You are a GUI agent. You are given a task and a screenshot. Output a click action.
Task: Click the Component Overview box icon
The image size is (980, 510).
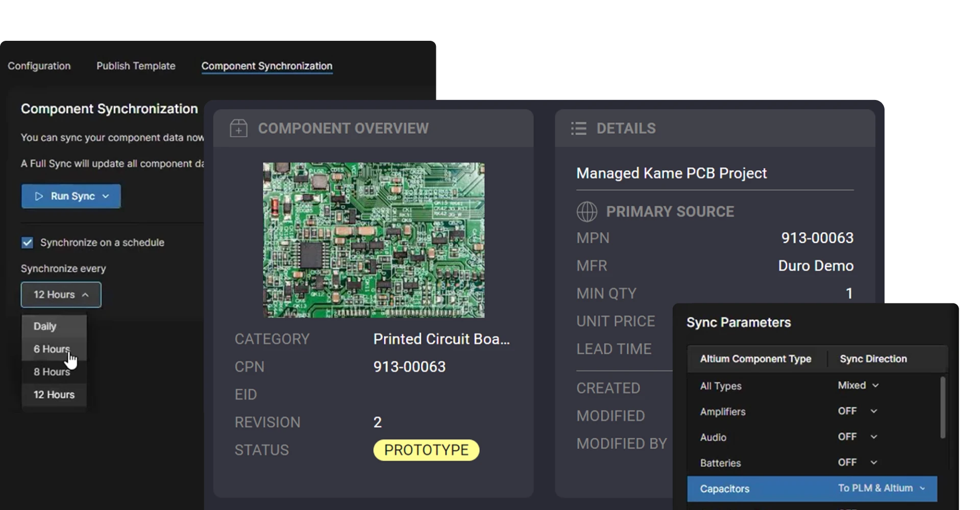(x=238, y=128)
